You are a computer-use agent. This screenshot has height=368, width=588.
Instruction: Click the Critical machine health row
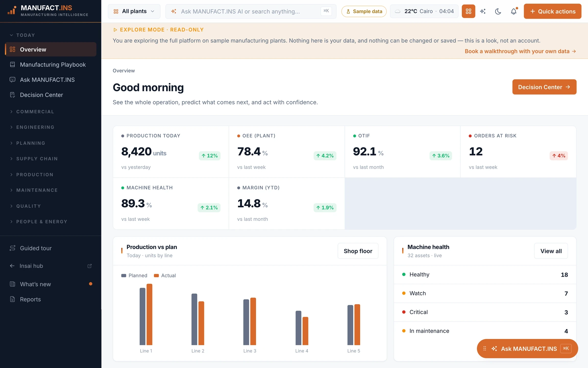click(485, 312)
